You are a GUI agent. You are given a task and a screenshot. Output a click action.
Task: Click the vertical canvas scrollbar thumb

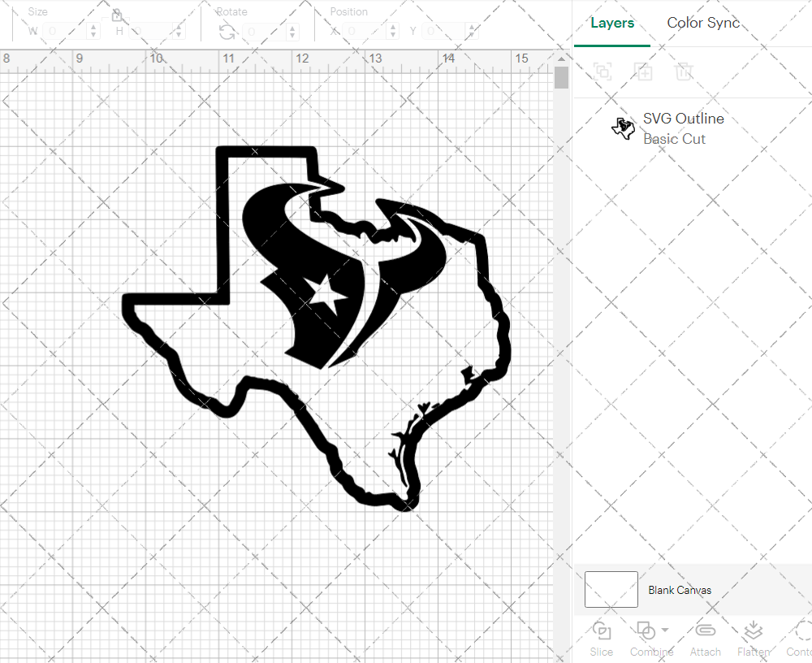(561, 78)
